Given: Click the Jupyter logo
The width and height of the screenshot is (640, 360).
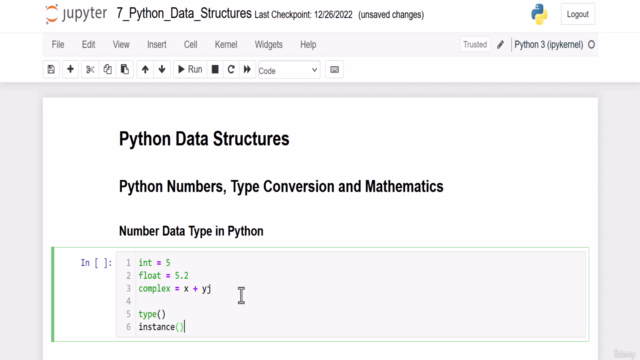Looking at the screenshot, I should [76, 14].
